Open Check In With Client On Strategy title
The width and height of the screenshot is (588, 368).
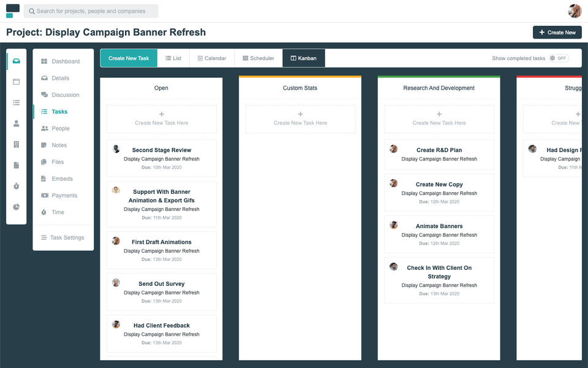[439, 272]
